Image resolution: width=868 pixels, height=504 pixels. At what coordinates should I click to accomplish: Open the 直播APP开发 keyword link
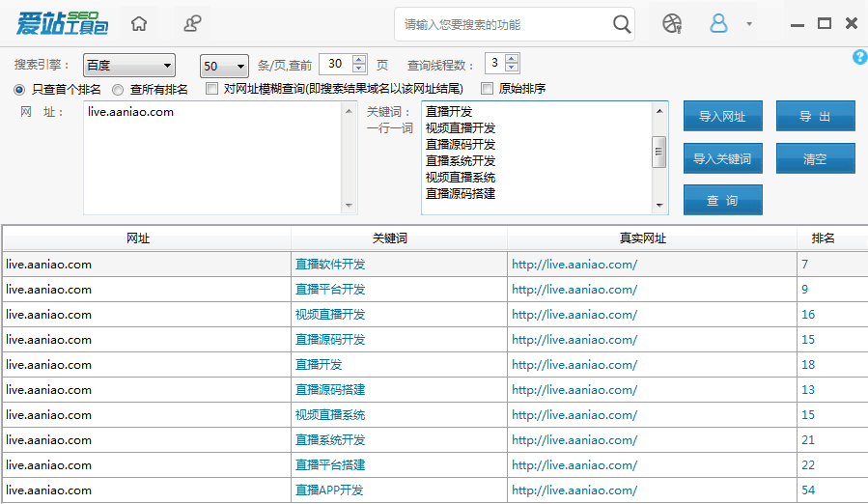point(329,490)
